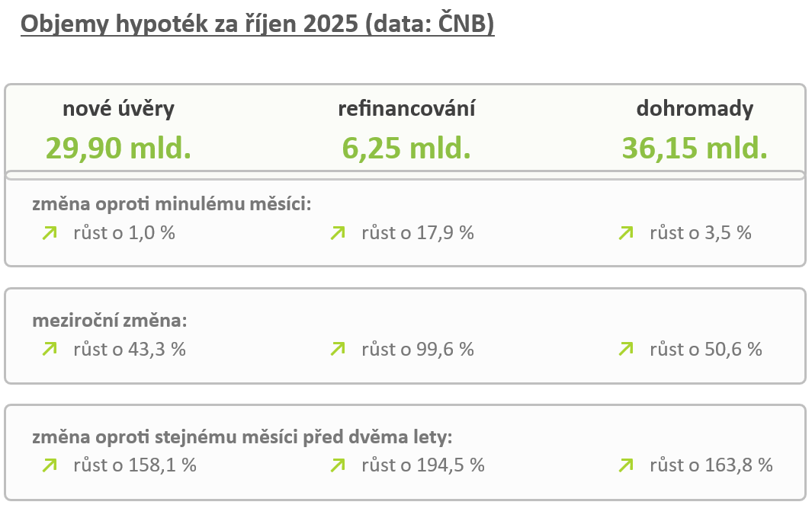812x505 pixels.
Task: Click the label změna oproti minulému měsíci
Action: [x=172, y=204]
